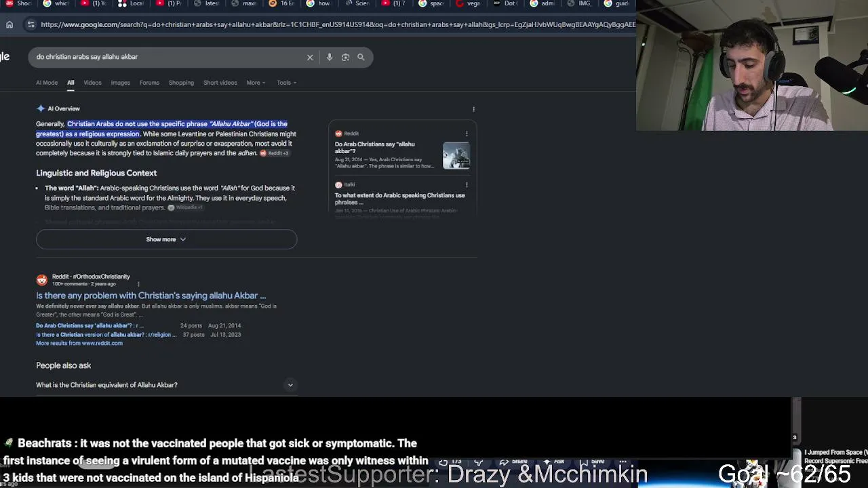
Task: Open three-dot menu on italki source card
Action: pyautogui.click(x=467, y=184)
